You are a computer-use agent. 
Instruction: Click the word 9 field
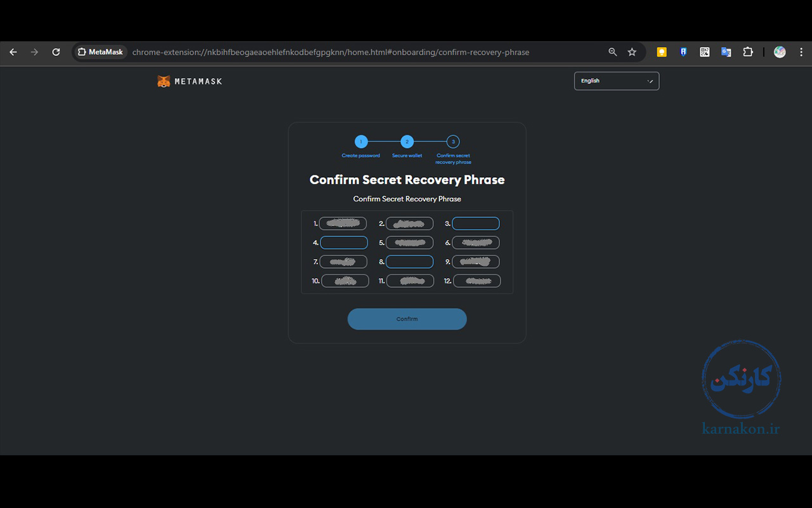pyautogui.click(x=476, y=262)
